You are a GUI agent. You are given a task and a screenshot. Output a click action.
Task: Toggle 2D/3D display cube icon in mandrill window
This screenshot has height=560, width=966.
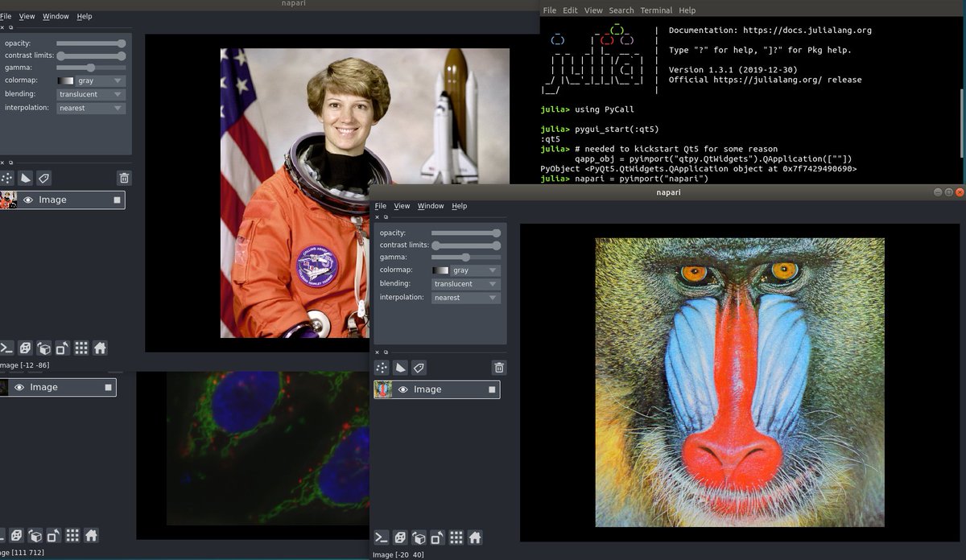(400, 537)
